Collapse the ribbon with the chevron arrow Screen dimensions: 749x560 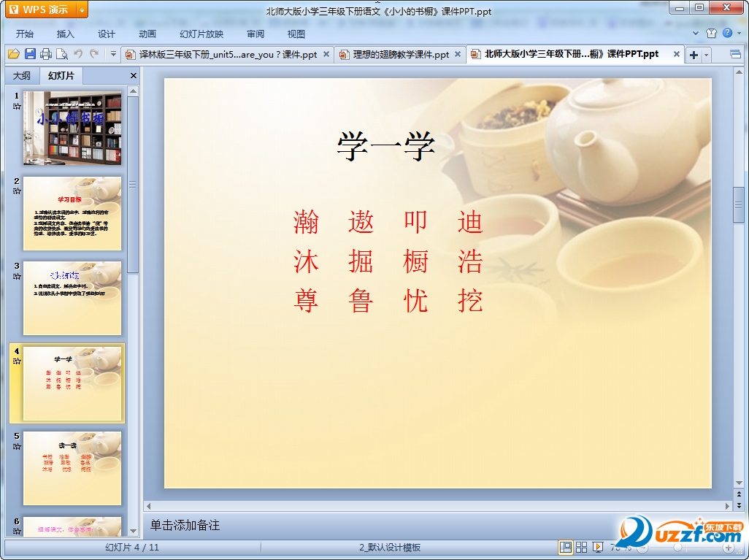point(696,33)
